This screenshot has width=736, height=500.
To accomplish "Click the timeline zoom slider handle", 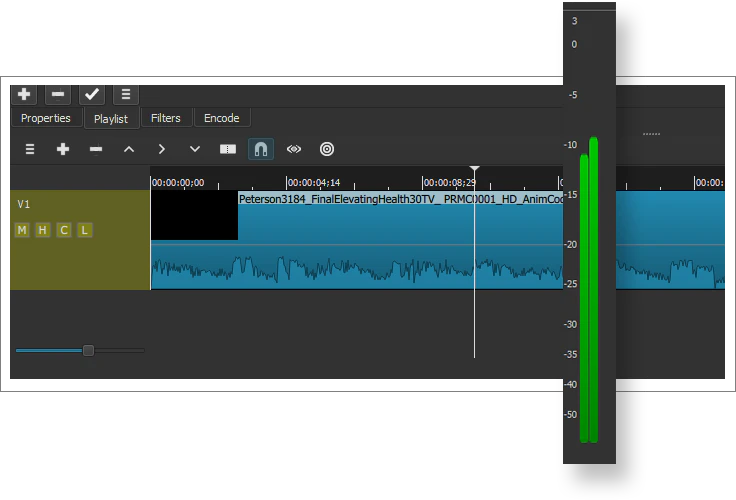I will pyautogui.click(x=88, y=350).
